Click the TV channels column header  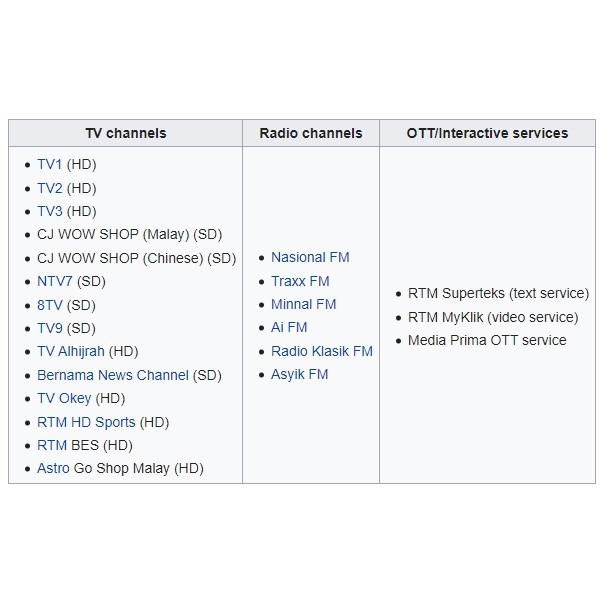(125, 133)
